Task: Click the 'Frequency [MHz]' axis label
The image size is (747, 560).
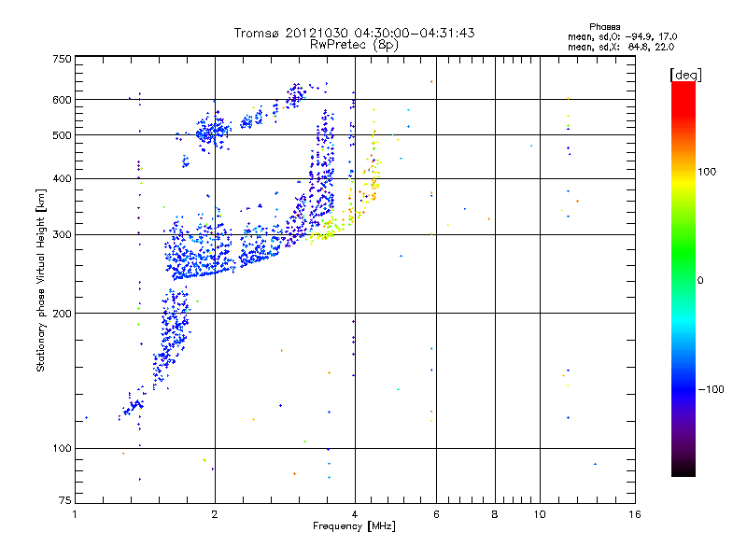Action: tap(354, 526)
